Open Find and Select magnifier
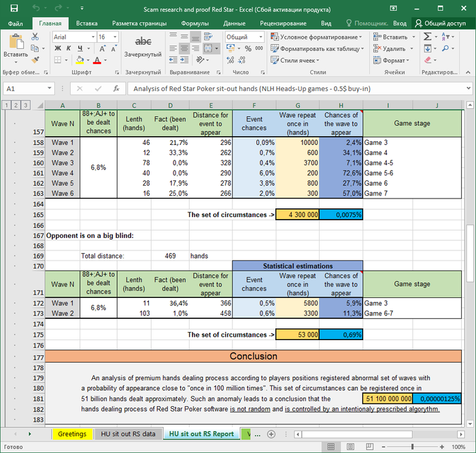Viewport: 476px width, 453px height. (x=445, y=48)
